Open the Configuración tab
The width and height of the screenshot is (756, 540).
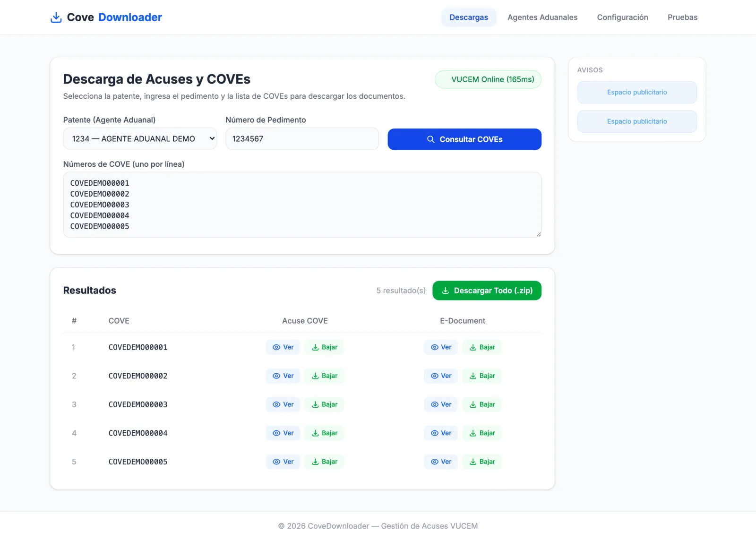622,17
